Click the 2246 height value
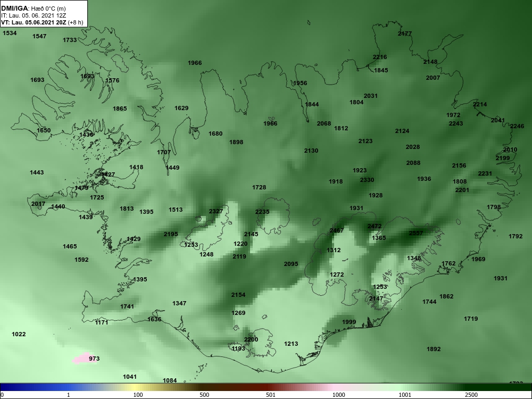This screenshot has height=399, width=532. tap(517, 126)
